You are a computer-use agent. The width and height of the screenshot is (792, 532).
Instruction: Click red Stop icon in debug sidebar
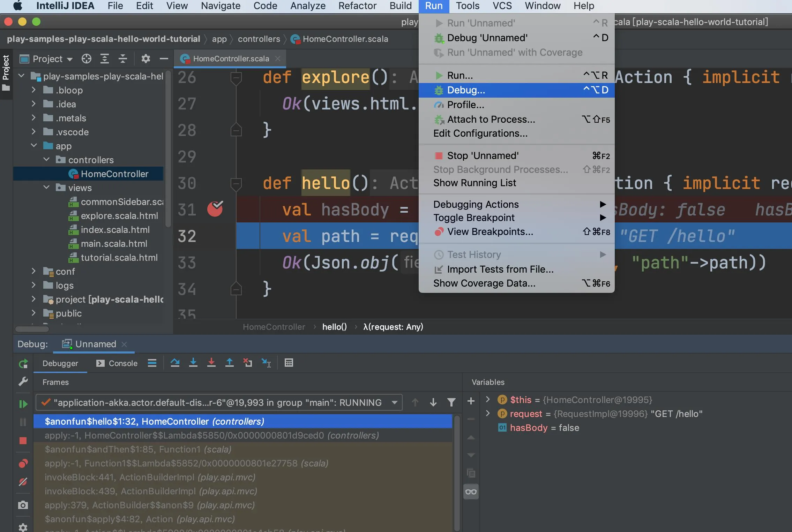tap(23, 441)
